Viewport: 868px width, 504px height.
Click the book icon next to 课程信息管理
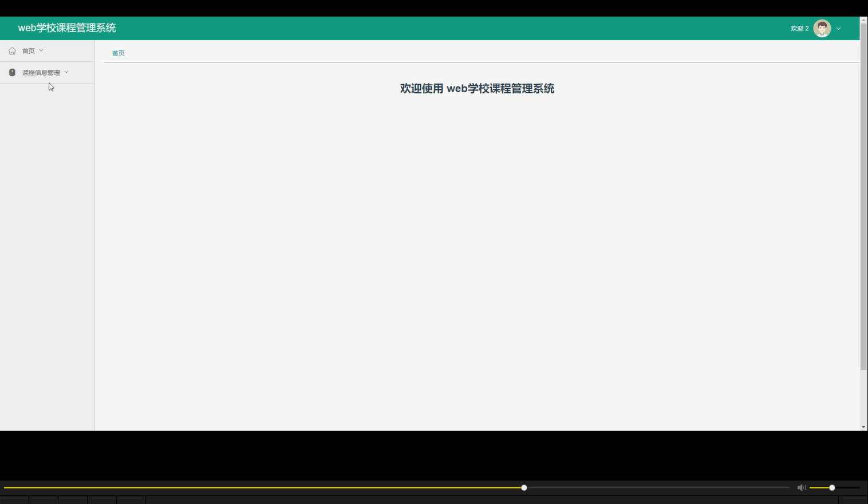(13, 72)
